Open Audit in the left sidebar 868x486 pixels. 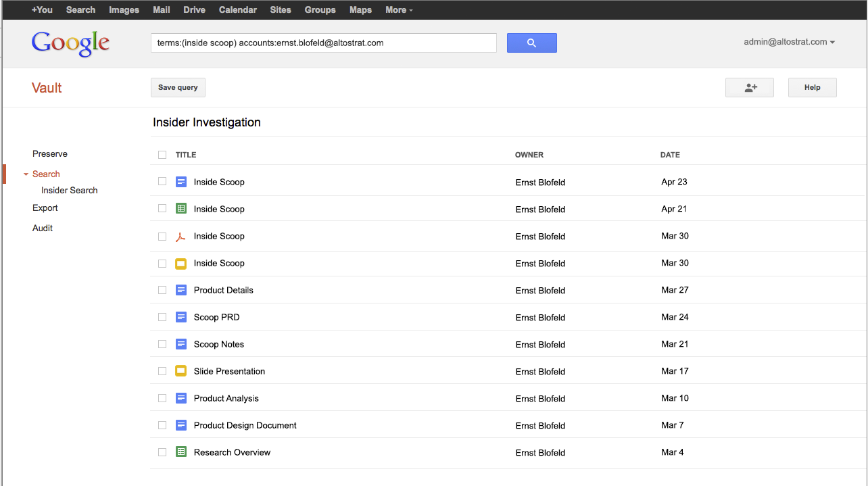coord(43,228)
